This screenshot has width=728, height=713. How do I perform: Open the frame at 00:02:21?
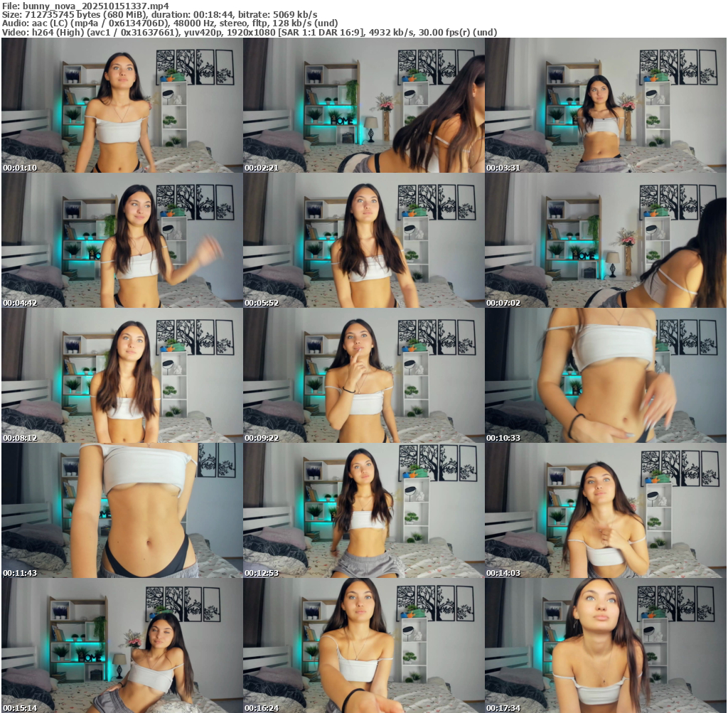363,105
